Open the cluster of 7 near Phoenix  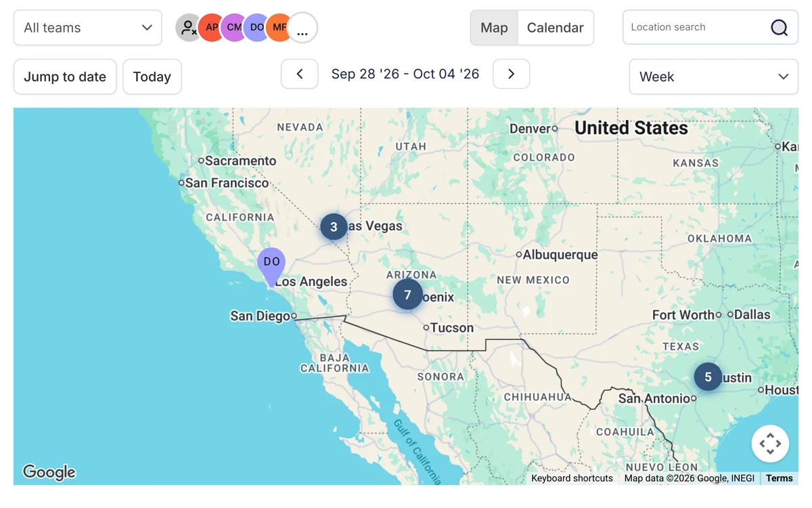tap(407, 295)
